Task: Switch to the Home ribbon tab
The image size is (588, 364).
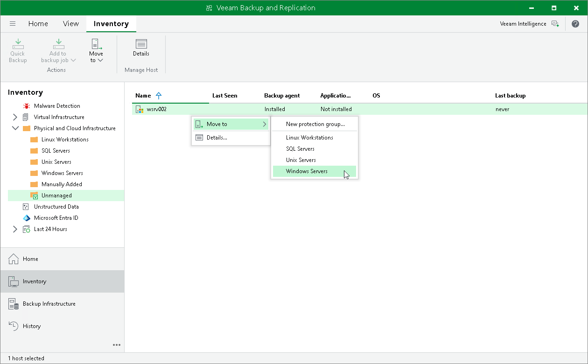Action: click(x=38, y=24)
